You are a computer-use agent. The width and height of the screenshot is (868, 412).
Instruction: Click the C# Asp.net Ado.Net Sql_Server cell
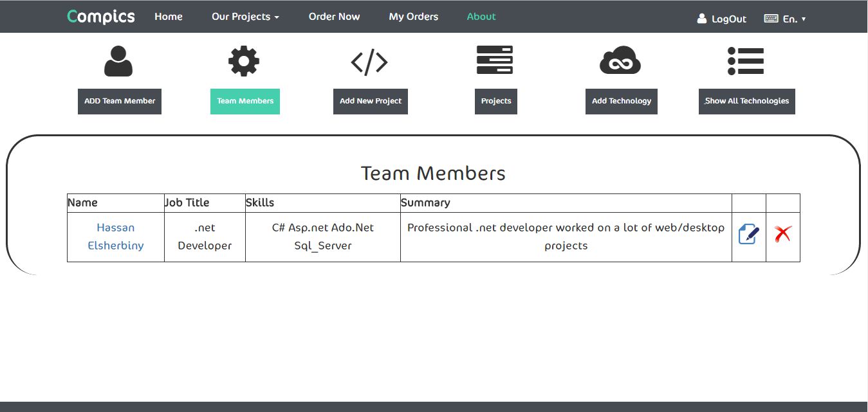(x=323, y=237)
